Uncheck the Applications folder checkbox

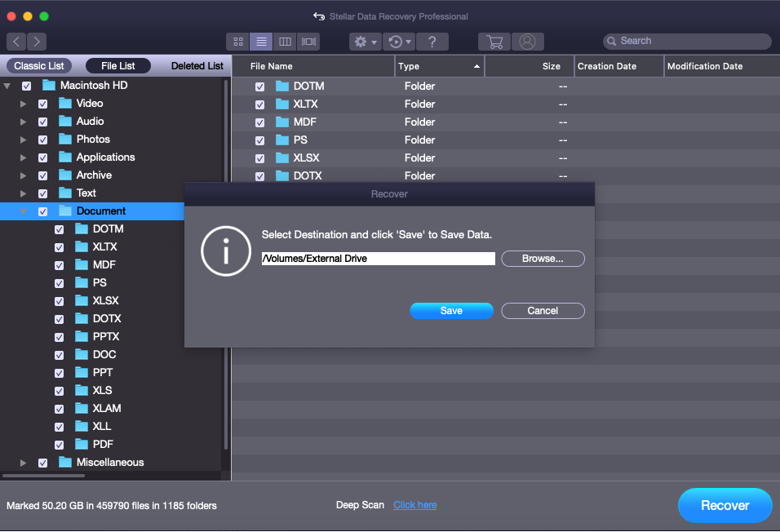42,157
